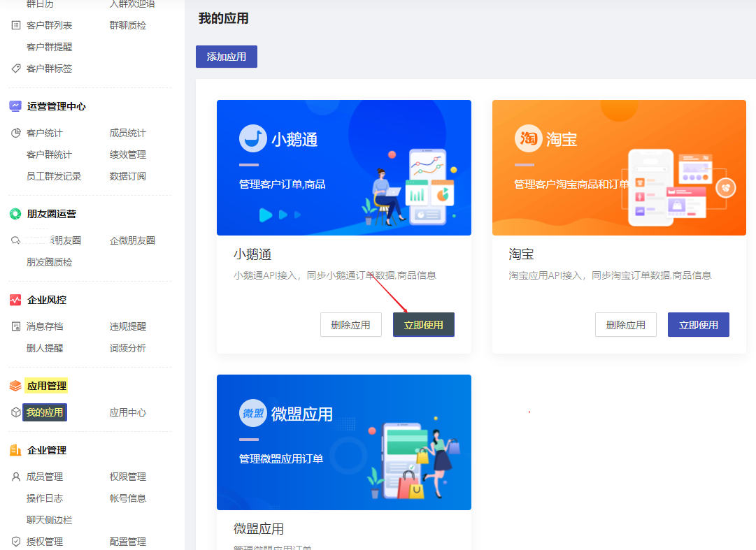Image resolution: width=756 pixels, height=550 pixels.
Task: Click the 运营管理中心 section heading
Action: (x=57, y=106)
